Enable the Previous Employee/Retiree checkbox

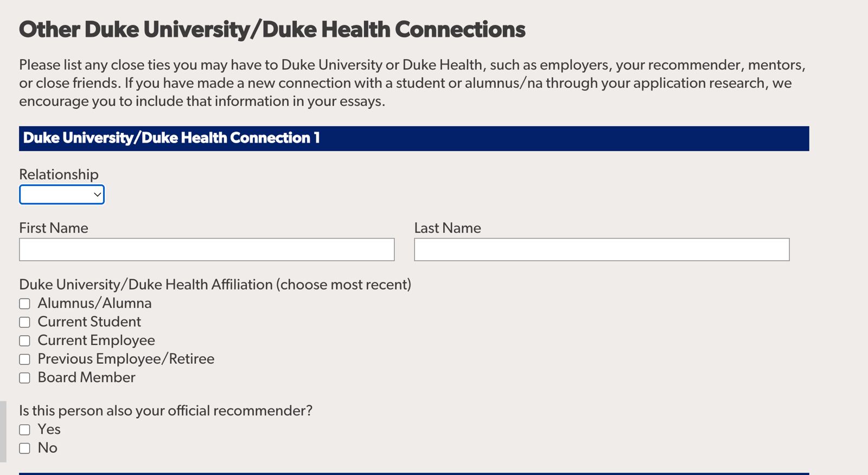click(25, 359)
